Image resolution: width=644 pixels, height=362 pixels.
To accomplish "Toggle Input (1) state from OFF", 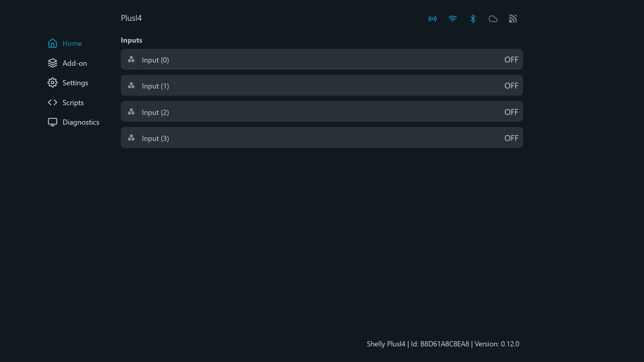I will (x=511, y=86).
